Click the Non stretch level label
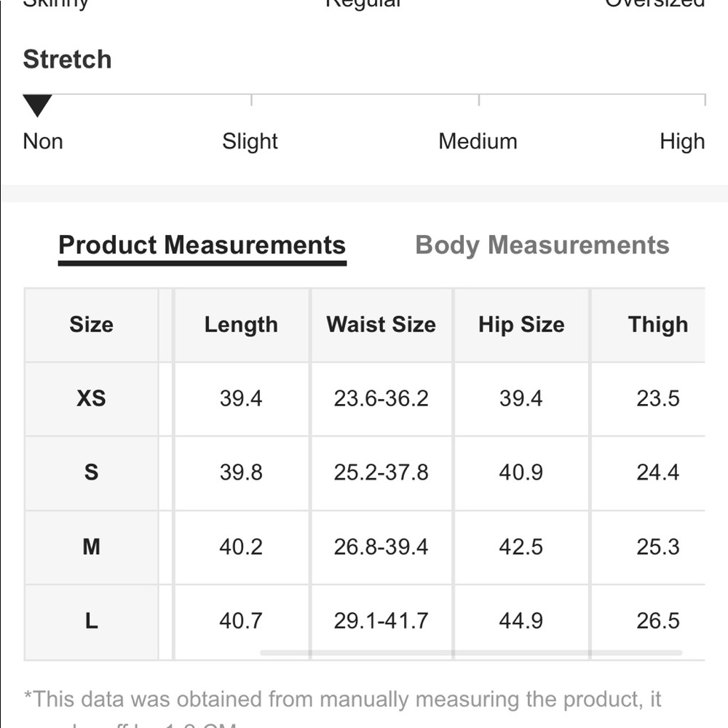This screenshot has width=728, height=728. pos(43,141)
